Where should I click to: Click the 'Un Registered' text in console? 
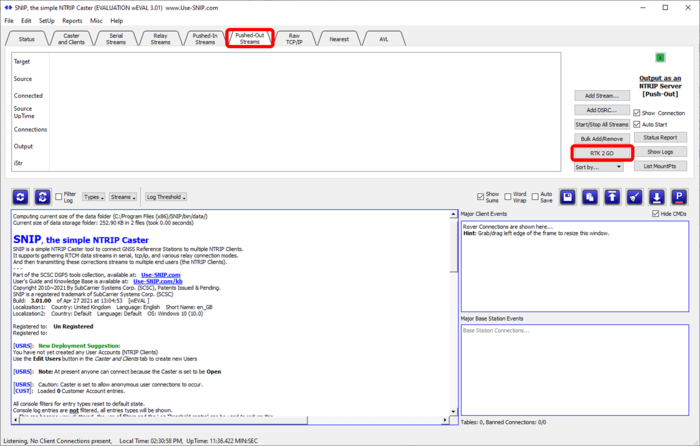(73, 326)
